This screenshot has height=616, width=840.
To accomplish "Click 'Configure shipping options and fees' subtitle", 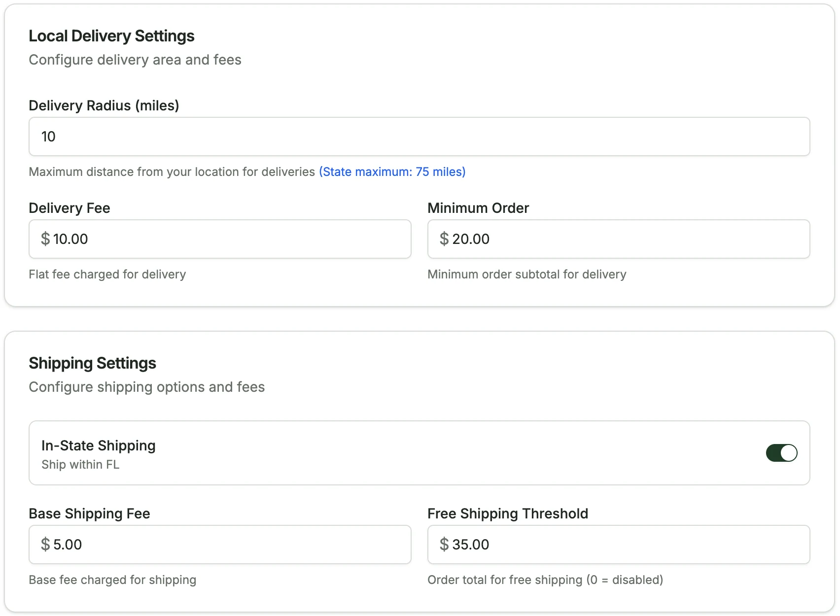I will [x=147, y=387].
